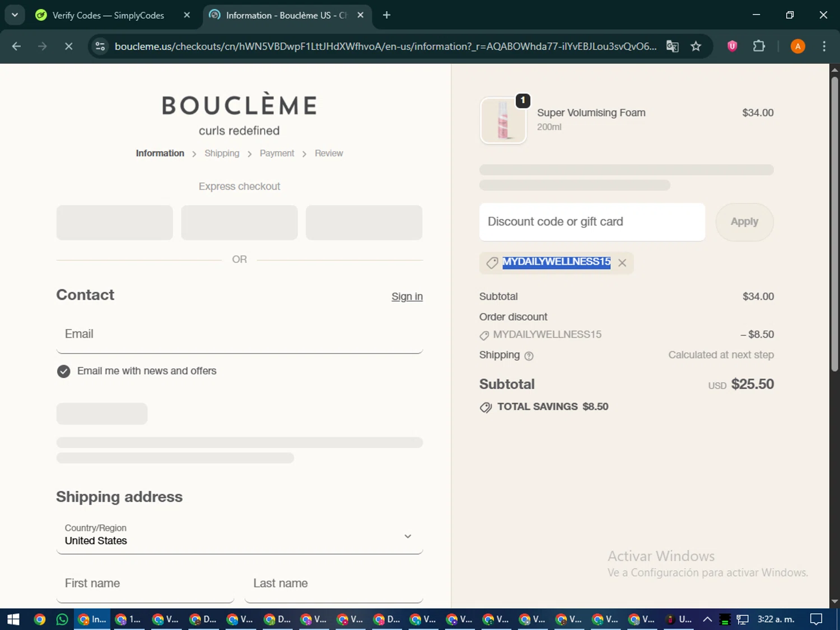
Task: Click Calculated at next step shipping text
Action: coord(721,355)
